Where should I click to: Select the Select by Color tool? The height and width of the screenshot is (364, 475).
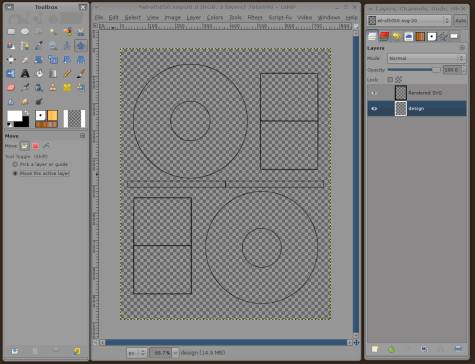click(67, 32)
